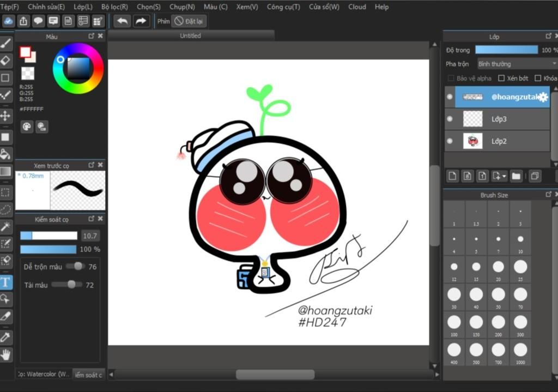Expand the add special layer dropdown
The width and height of the screenshot is (558, 392).
pyautogui.click(x=499, y=176)
